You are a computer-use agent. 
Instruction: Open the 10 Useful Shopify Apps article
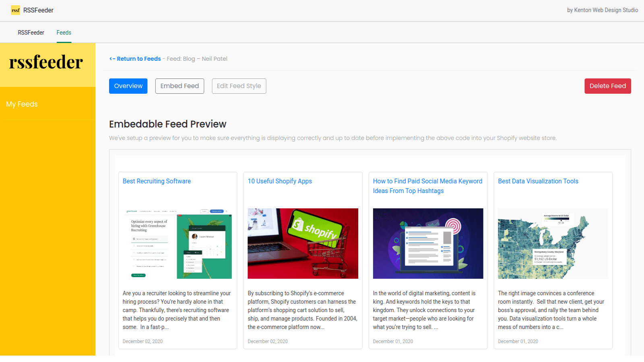pos(280,181)
